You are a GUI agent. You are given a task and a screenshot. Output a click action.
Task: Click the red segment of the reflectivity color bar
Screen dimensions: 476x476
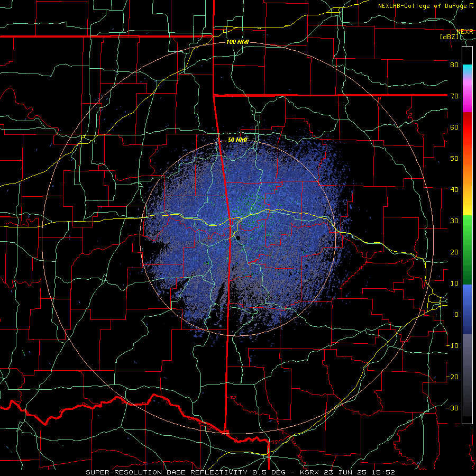click(x=467, y=127)
